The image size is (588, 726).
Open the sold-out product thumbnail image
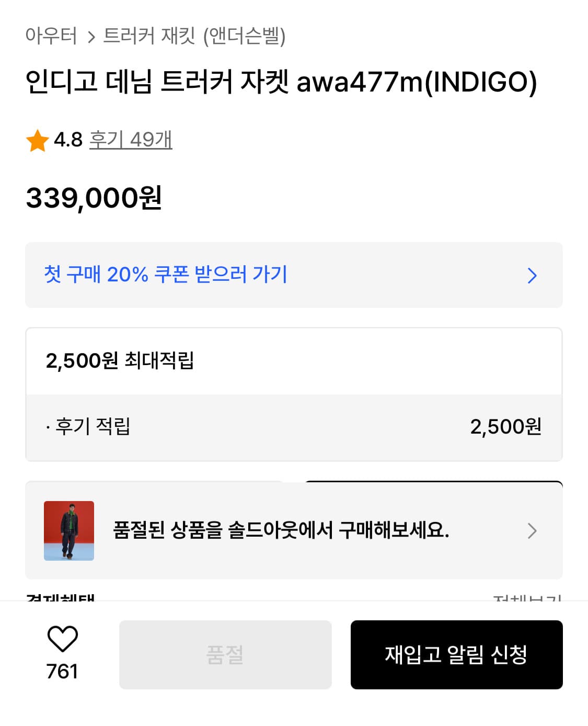click(x=69, y=530)
